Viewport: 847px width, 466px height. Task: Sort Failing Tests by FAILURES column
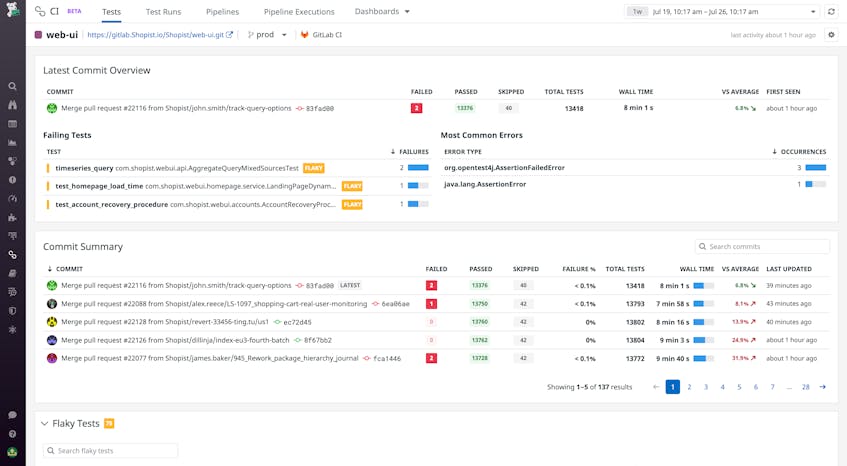[x=409, y=152]
